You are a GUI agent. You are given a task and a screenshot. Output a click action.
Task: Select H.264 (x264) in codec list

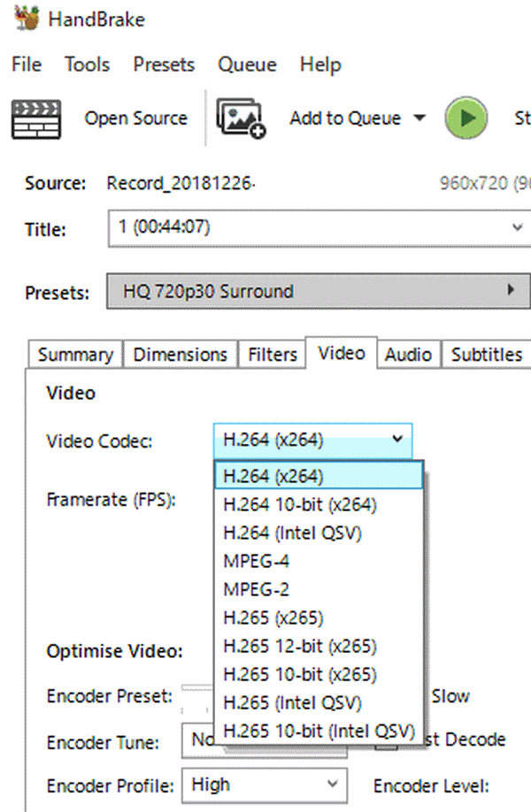point(319,476)
